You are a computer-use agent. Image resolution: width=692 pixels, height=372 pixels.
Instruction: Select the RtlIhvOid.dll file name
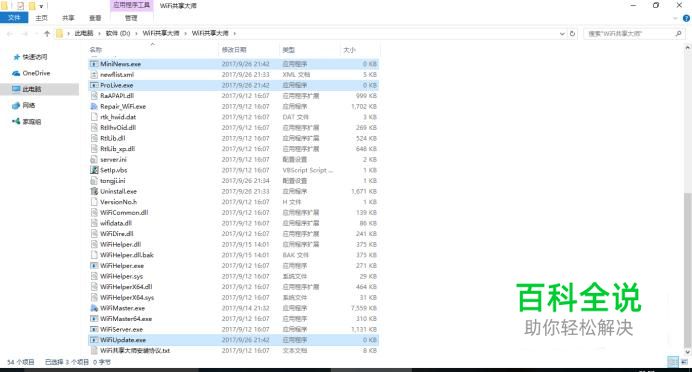pyautogui.click(x=118, y=128)
